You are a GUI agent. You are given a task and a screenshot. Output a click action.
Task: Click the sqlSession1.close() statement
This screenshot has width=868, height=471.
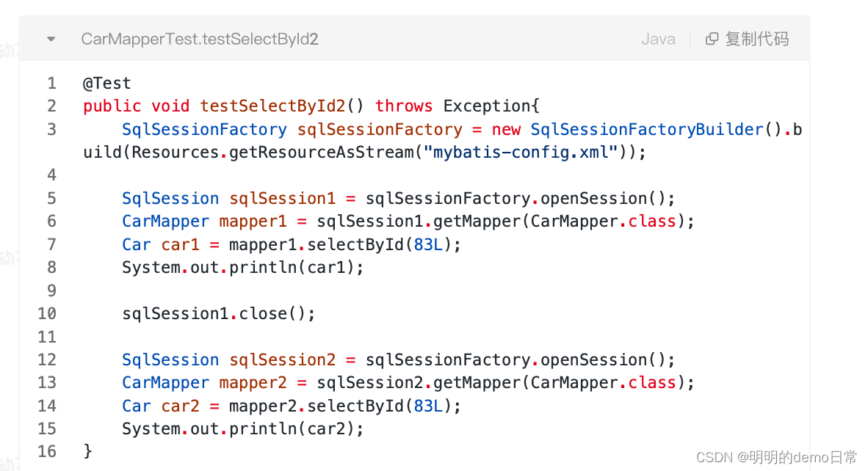point(219,313)
